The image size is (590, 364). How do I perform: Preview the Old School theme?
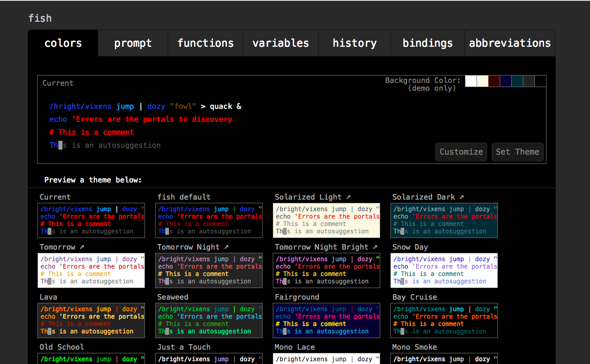[x=91, y=358]
